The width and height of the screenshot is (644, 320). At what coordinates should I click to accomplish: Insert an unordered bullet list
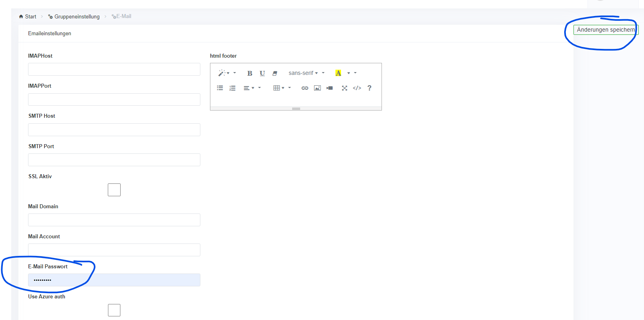(220, 88)
